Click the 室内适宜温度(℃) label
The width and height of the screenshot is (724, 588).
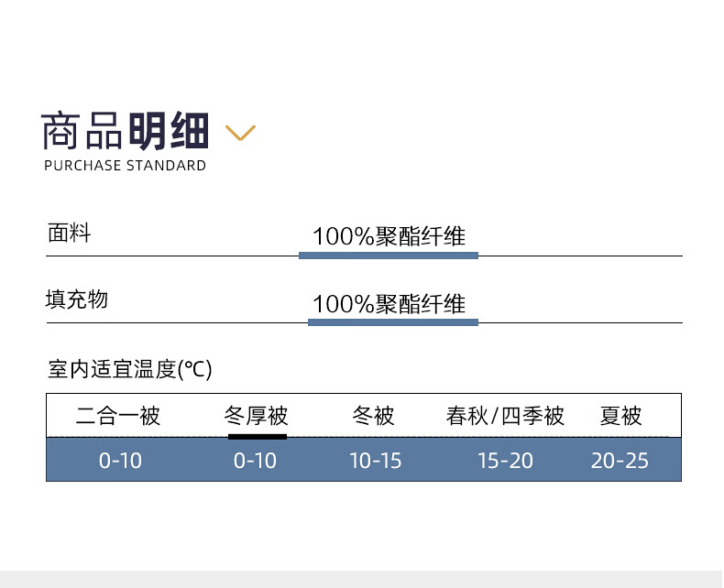pyautogui.click(x=130, y=369)
